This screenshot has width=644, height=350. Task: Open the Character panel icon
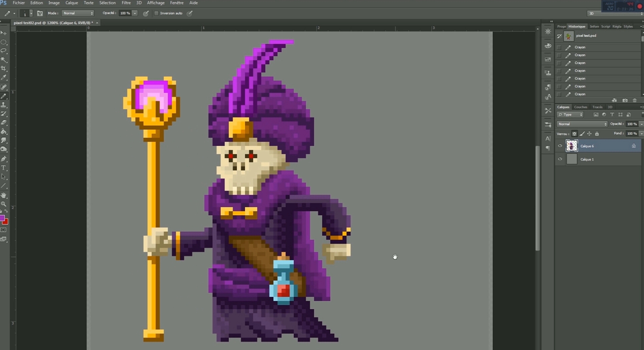[548, 138]
